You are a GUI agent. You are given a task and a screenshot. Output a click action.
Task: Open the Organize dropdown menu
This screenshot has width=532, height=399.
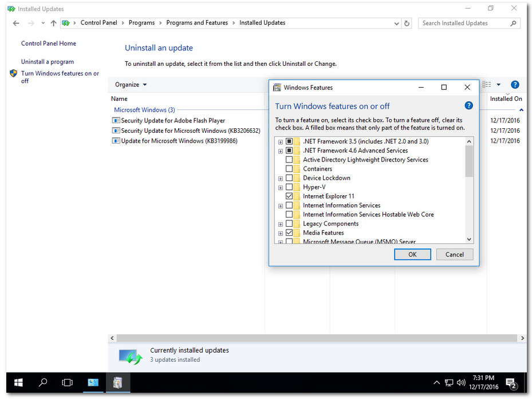131,85
